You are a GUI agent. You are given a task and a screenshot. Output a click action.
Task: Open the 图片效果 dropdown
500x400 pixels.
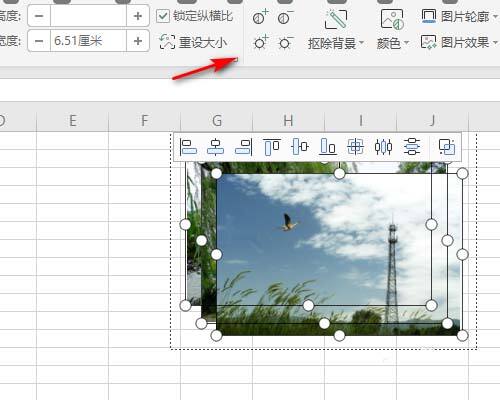[x=459, y=42]
